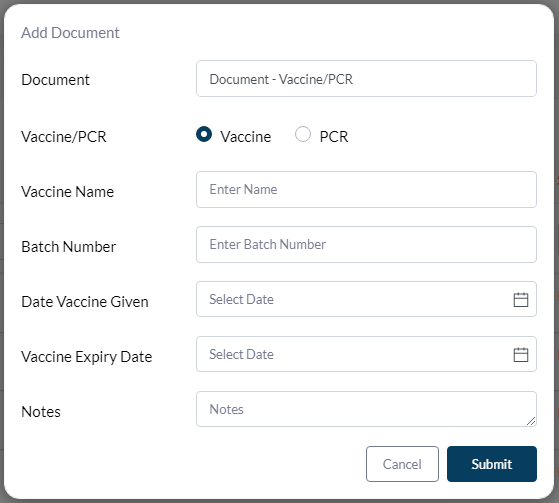Cancel the Add Document dialog
This screenshot has height=503, width=559.
click(402, 464)
